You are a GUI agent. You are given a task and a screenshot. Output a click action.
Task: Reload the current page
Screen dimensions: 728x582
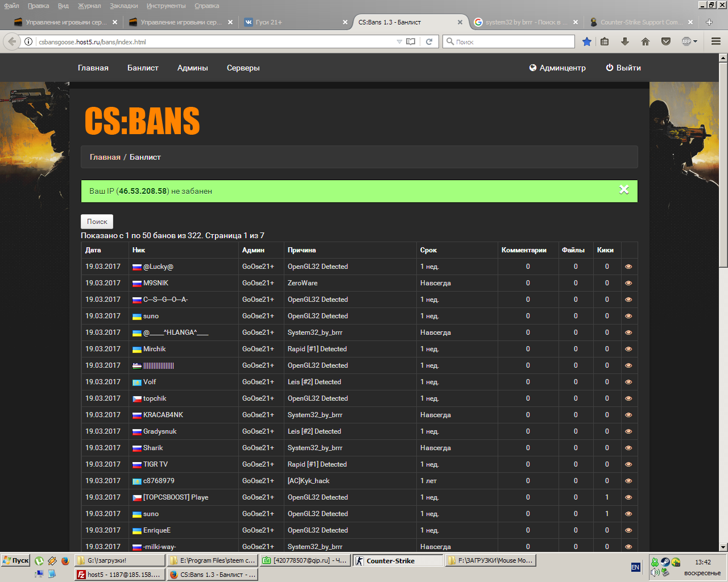point(429,41)
